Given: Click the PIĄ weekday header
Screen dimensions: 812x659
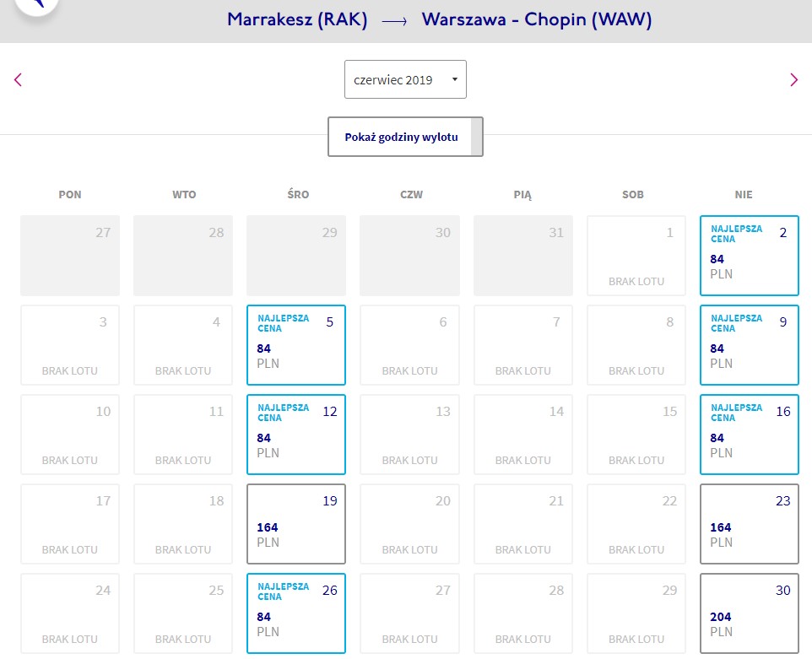Looking at the screenshot, I should pos(522,195).
